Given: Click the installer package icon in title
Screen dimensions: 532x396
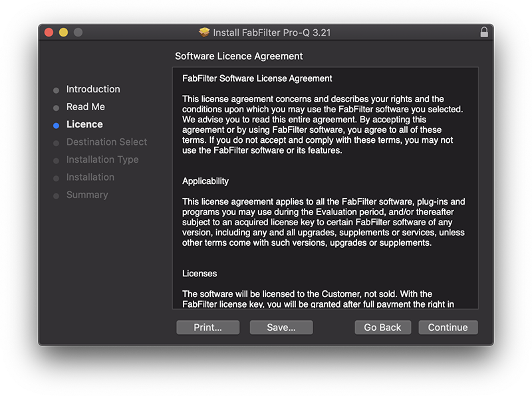Looking at the screenshot, I should (204, 32).
